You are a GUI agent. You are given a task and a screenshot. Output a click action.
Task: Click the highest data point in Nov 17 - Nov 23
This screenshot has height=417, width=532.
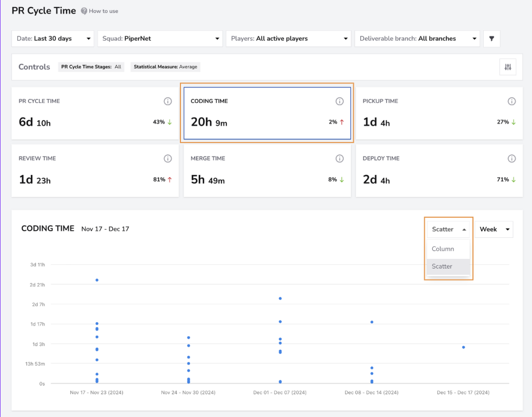pyautogui.click(x=97, y=280)
